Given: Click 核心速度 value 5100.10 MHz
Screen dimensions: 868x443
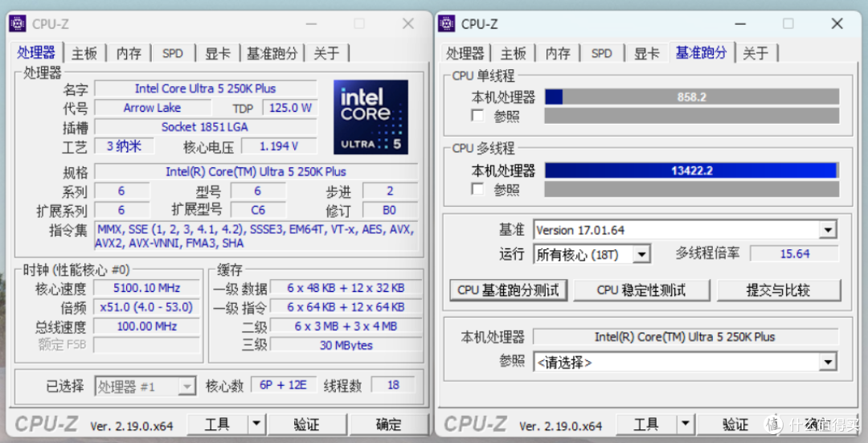Looking at the screenshot, I should (x=147, y=288).
